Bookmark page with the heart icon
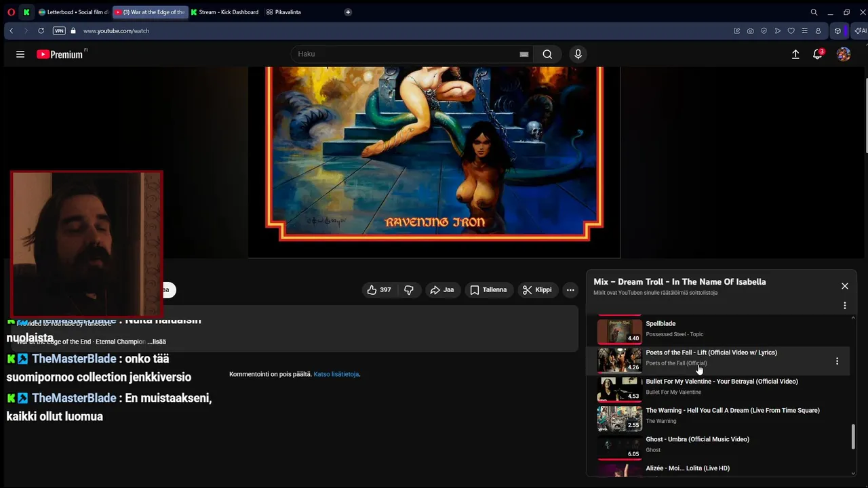This screenshot has height=488, width=868. 791,30
